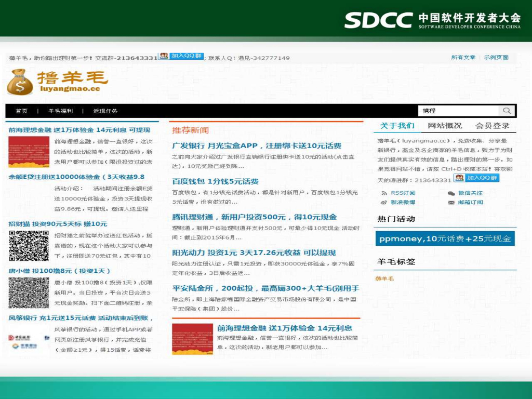
Task: Go to 首页 in the navigation bar
Action: (21, 111)
